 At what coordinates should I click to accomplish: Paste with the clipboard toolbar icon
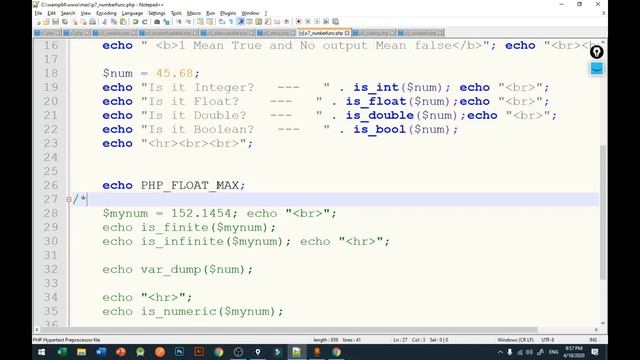click(123, 21)
